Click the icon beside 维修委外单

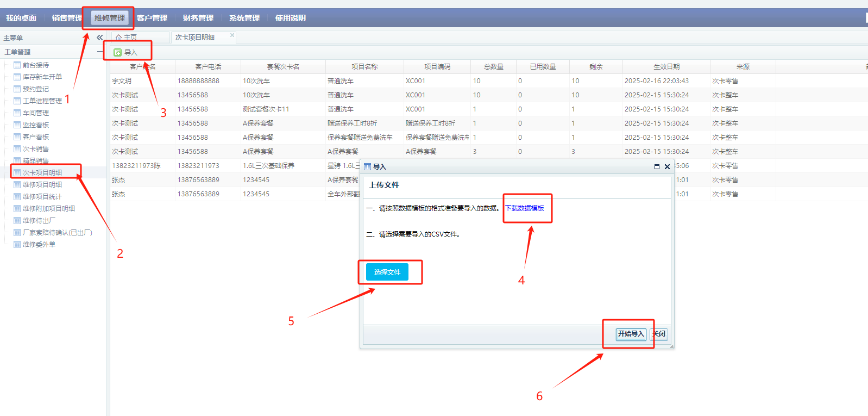point(17,245)
